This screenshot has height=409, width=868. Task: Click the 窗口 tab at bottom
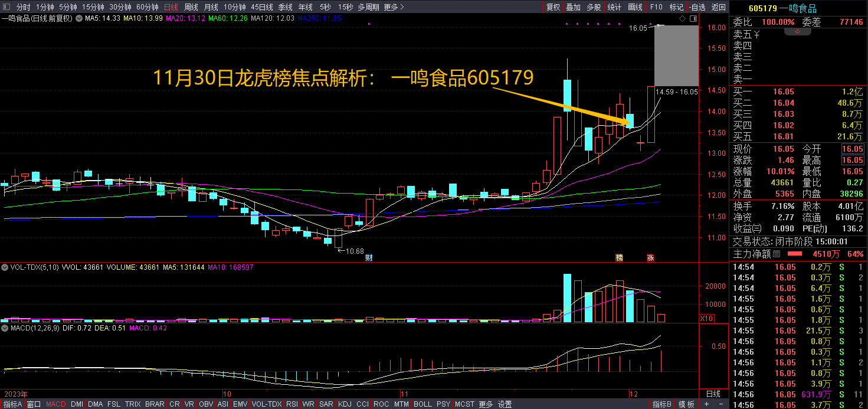coord(34,404)
